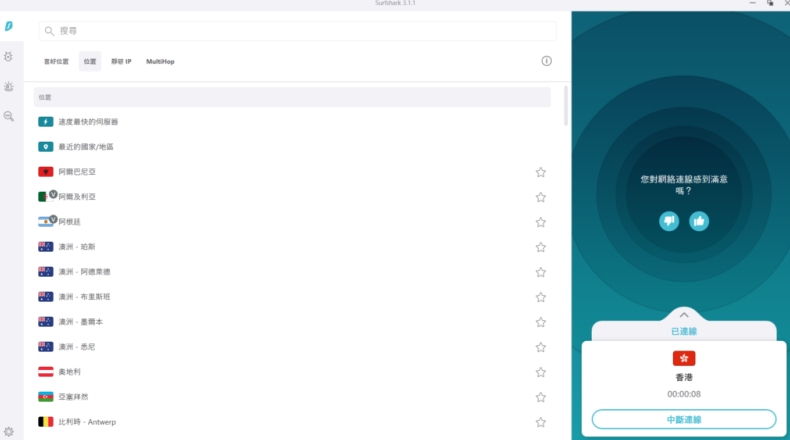Image resolution: width=790 pixels, height=440 pixels.
Task: Expand the connection panel chevron above 已連線
Action: [x=684, y=314]
